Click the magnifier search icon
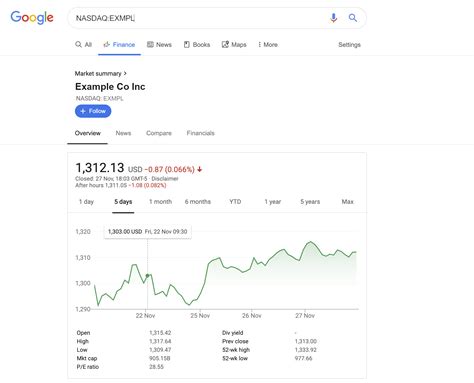This screenshot has height=383, width=474. (x=353, y=18)
